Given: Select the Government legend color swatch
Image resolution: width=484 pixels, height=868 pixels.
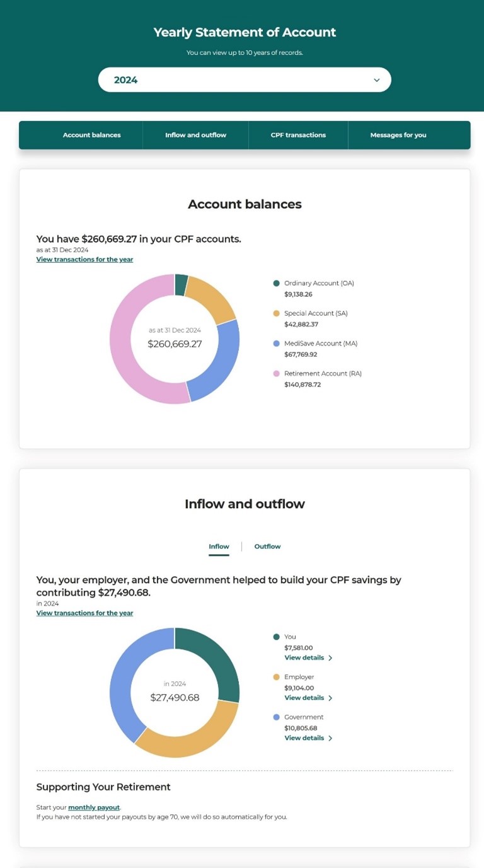Looking at the screenshot, I should [x=275, y=717].
